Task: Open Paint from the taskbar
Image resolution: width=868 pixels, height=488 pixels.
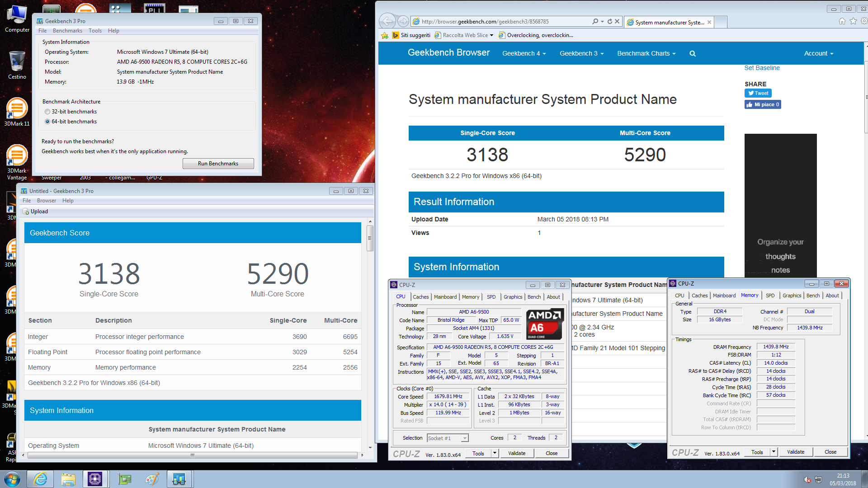Action: [152, 479]
